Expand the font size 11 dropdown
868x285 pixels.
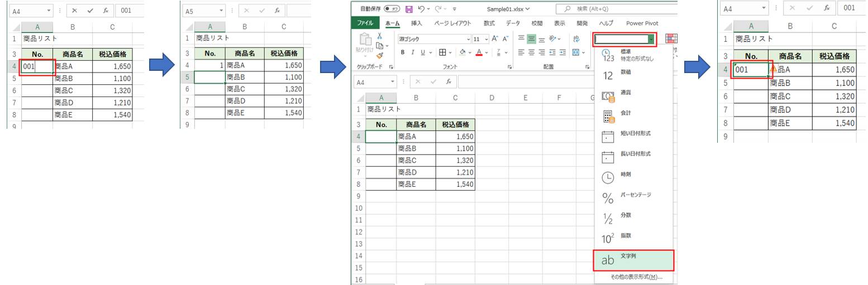[485, 39]
